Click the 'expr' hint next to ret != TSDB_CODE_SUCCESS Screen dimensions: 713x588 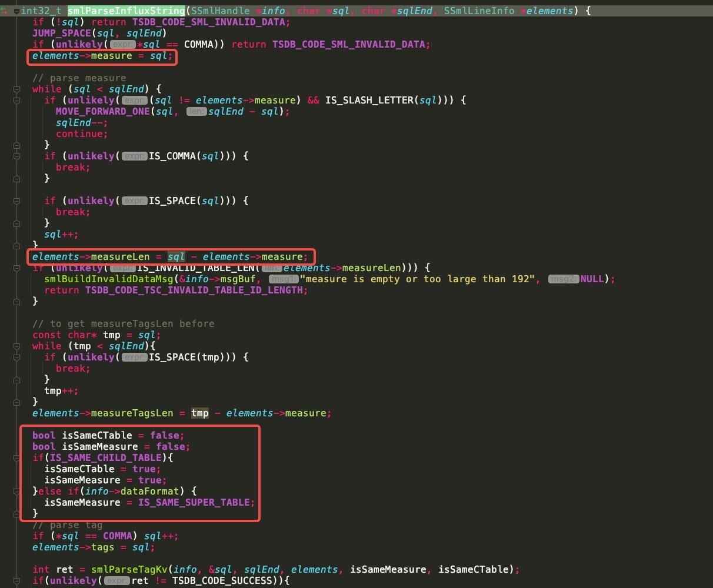[116, 580]
